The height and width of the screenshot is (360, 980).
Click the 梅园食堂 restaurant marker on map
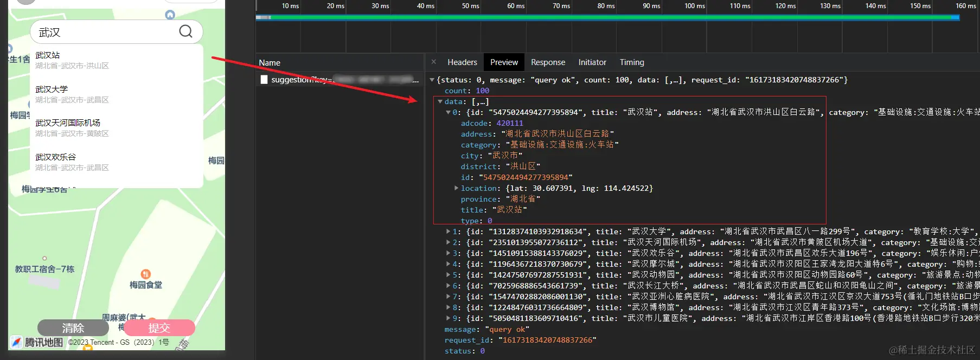pyautogui.click(x=145, y=274)
